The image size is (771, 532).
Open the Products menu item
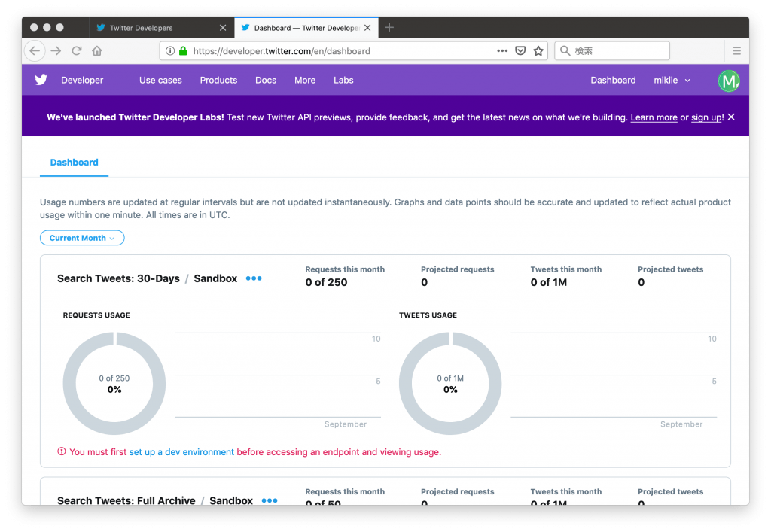218,81
